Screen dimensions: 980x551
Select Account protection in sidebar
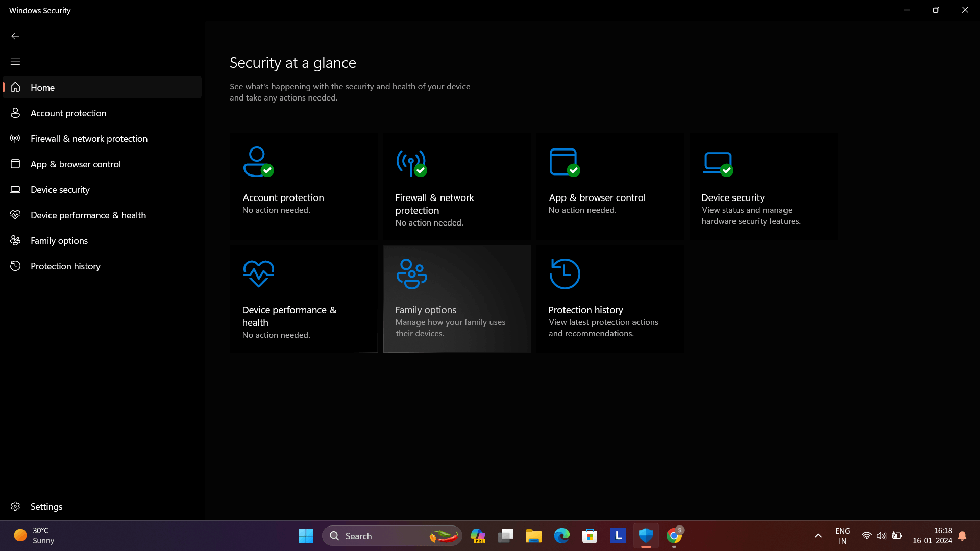point(68,113)
